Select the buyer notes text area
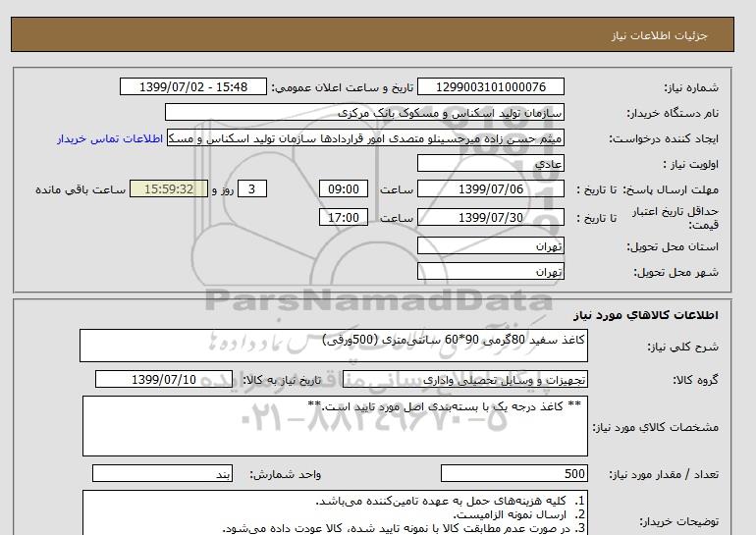 tap(335, 512)
